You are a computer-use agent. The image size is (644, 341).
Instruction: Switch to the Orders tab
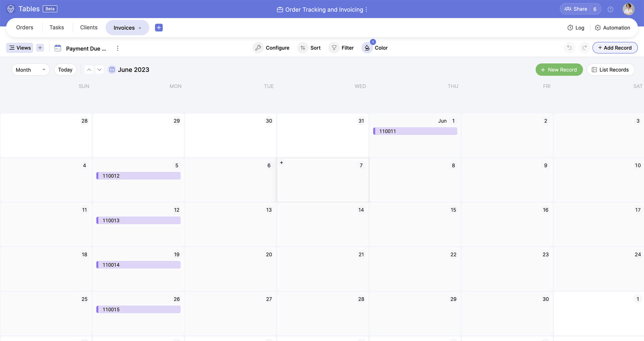point(24,28)
